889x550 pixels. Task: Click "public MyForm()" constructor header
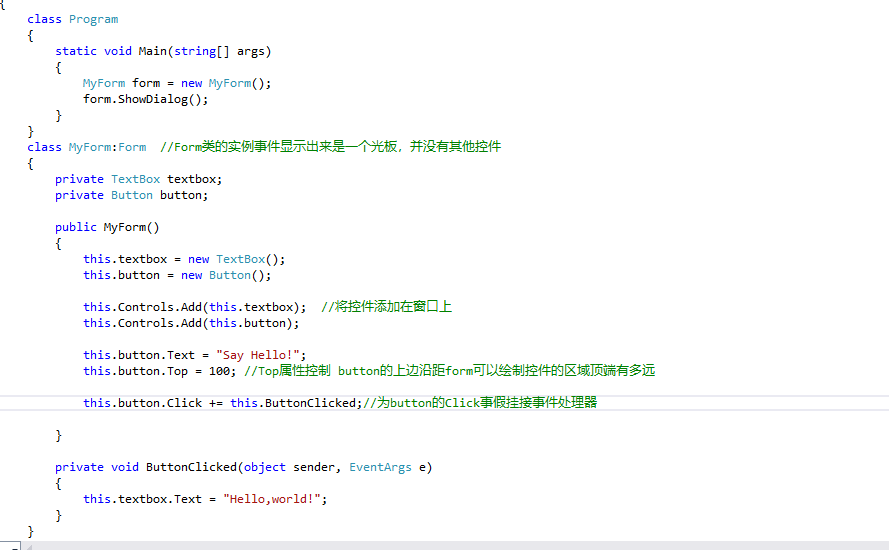107,227
